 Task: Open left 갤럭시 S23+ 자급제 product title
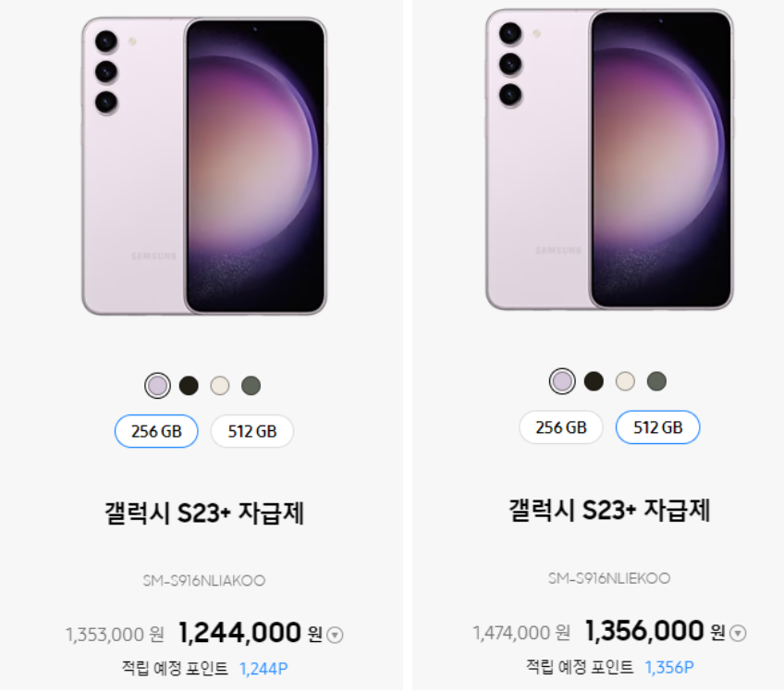coord(204,513)
